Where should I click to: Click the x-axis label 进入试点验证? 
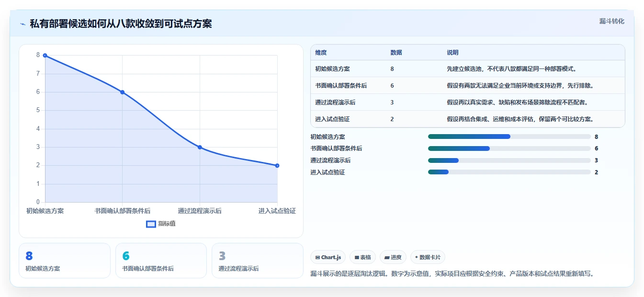(x=277, y=211)
